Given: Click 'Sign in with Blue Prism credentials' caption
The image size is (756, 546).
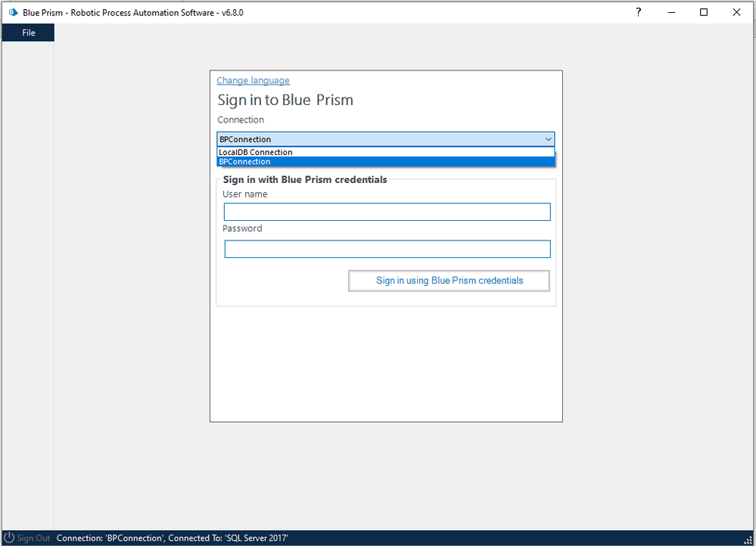Looking at the screenshot, I should (x=305, y=180).
